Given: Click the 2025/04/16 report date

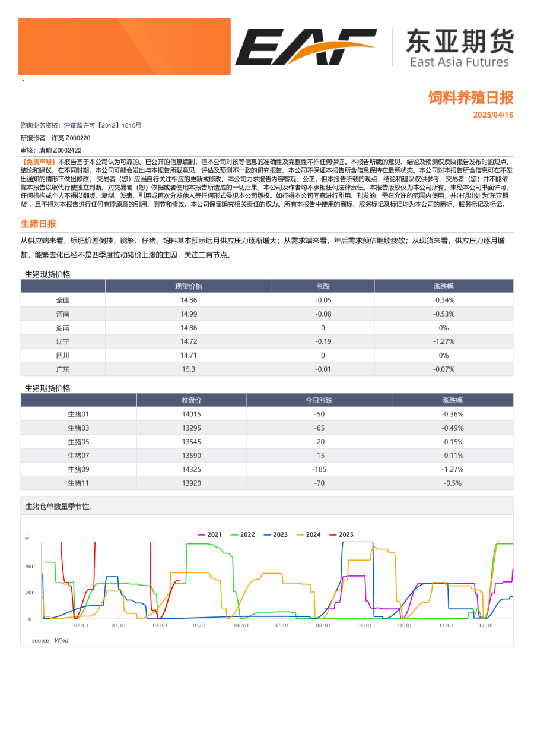Looking at the screenshot, I should point(493,115).
